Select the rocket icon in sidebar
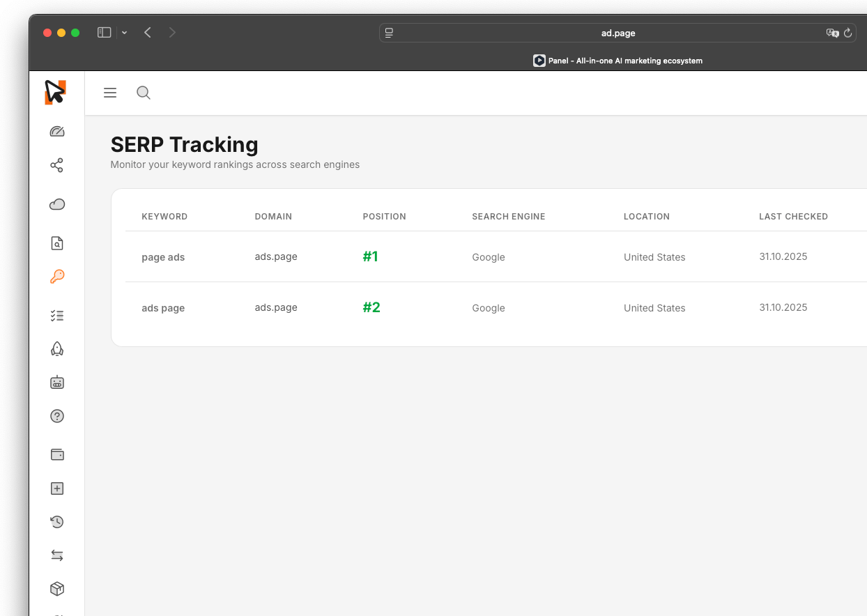The height and width of the screenshot is (616, 867). pyautogui.click(x=57, y=349)
